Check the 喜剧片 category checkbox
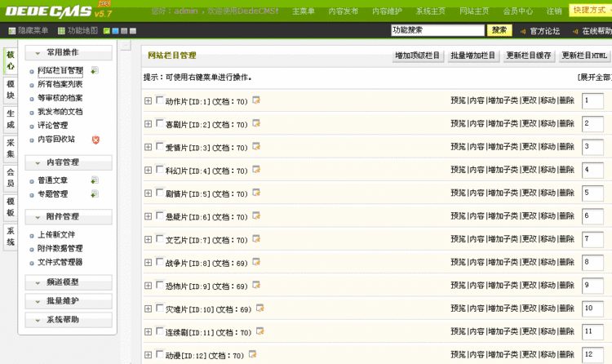The height and width of the screenshot is (364, 612). (x=159, y=123)
